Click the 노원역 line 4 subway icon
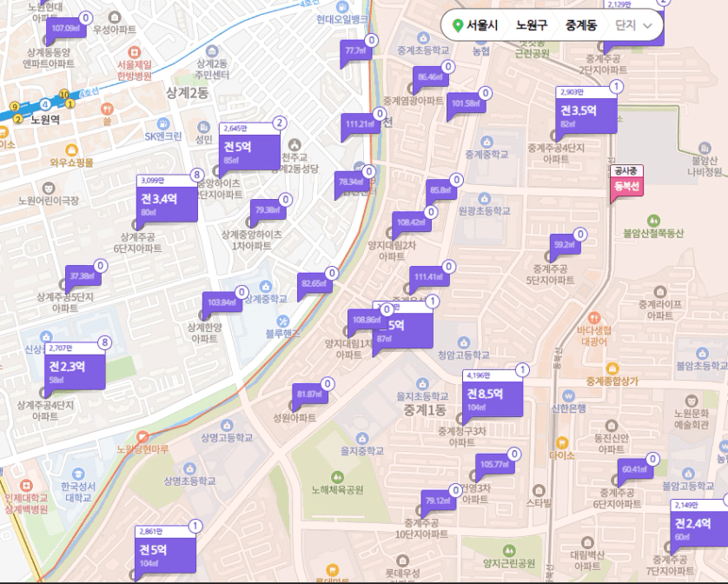The width and height of the screenshot is (728, 584). [45, 105]
